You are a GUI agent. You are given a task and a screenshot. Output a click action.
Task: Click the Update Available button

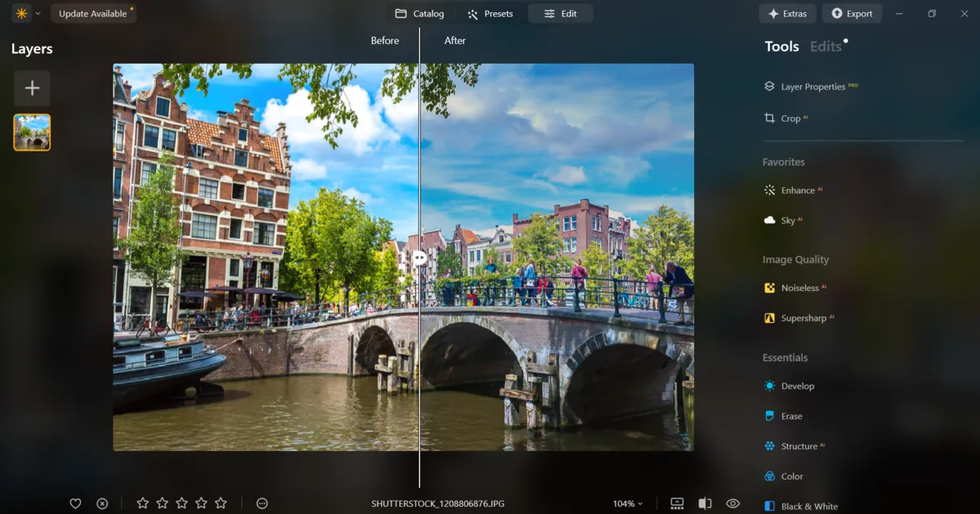point(92,13)
